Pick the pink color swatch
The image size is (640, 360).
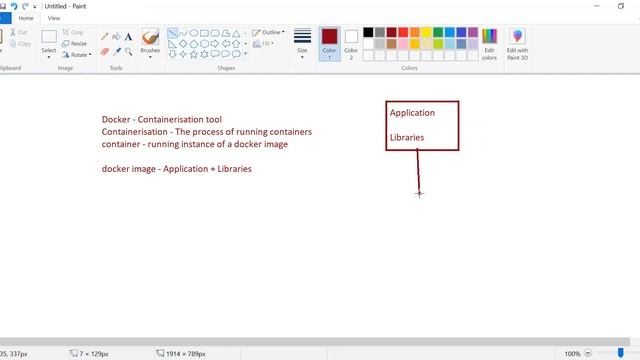pyautogui.click(x=403, y=44)
